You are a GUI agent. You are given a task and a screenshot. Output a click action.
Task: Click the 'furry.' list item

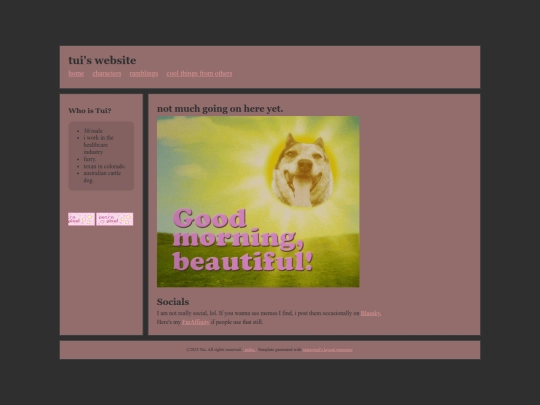[90, 159]
